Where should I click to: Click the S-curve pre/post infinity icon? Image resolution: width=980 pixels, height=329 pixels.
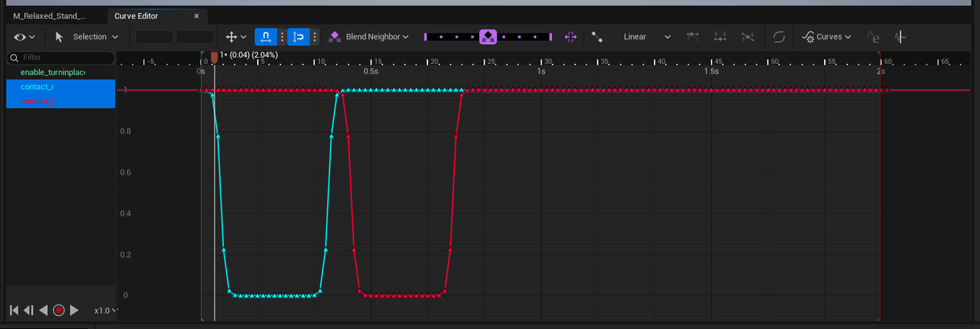(779, 37)
